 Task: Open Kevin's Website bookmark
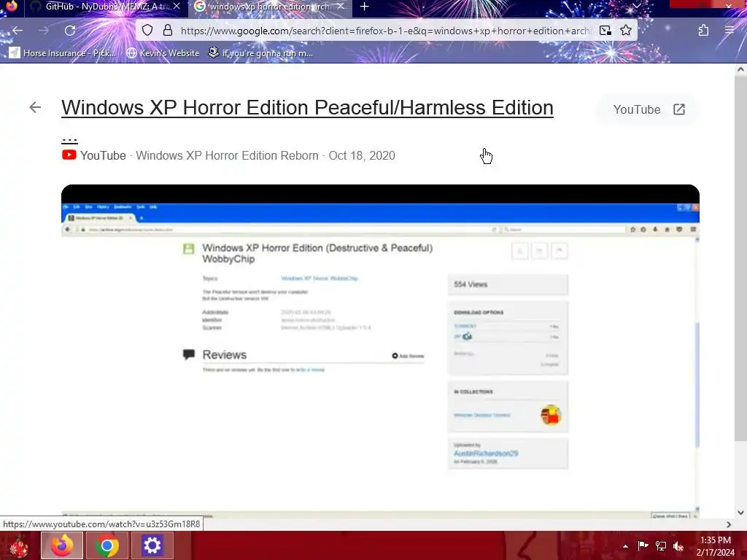(163, 52)
